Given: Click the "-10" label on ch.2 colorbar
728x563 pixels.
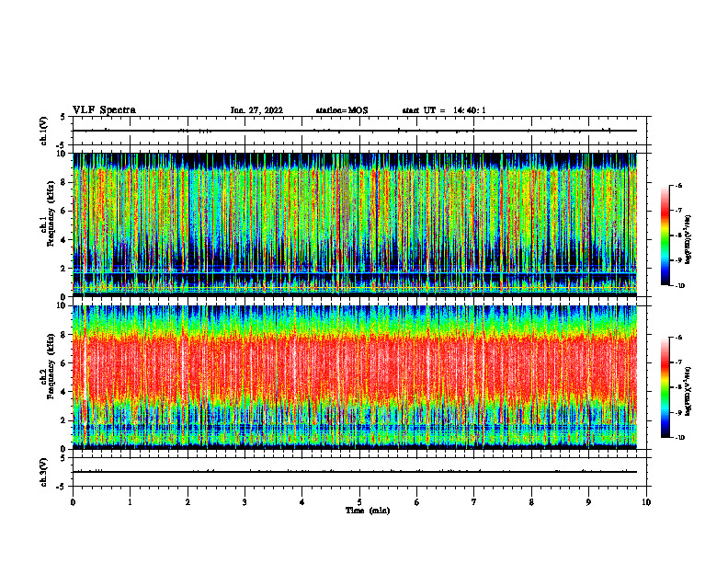Looking at the screenshot, I should click(x=680, y=438).
